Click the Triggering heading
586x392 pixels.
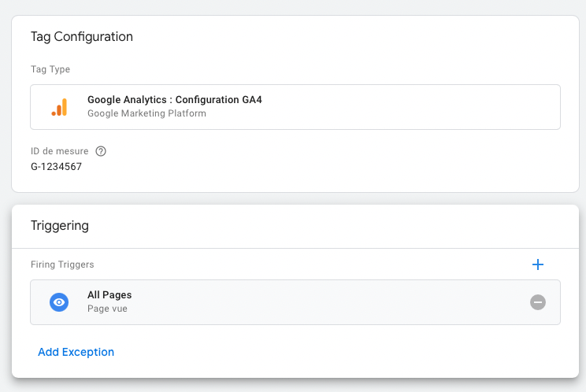60,225
